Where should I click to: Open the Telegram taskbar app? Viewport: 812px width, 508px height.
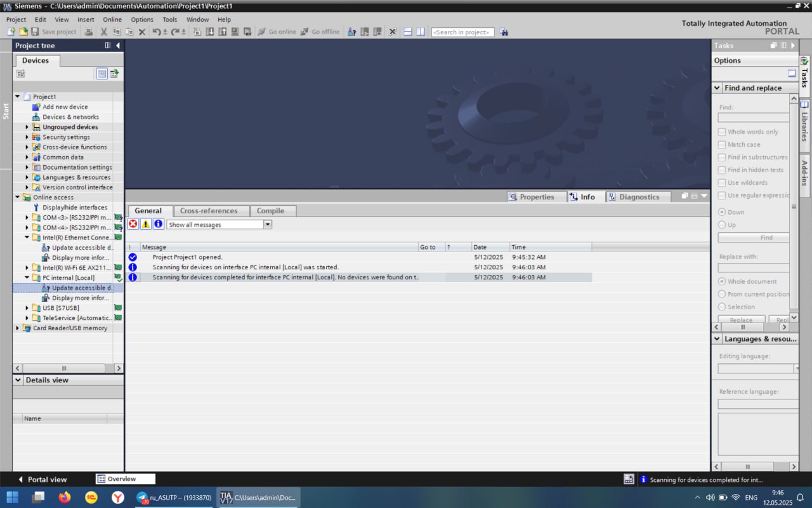174,498
